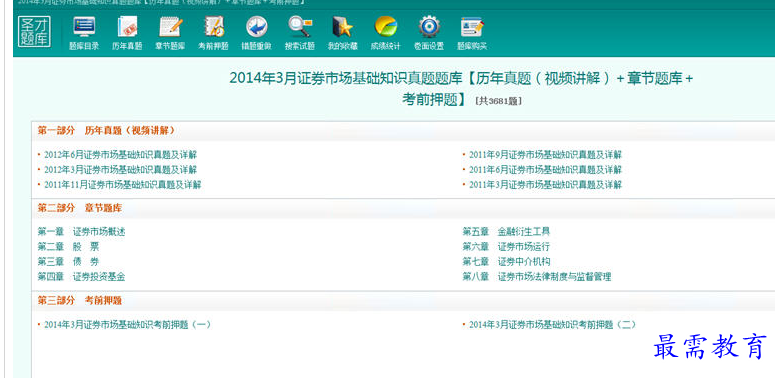Open the 搜索试题 magnifier icon

click(x=300, y=27)
